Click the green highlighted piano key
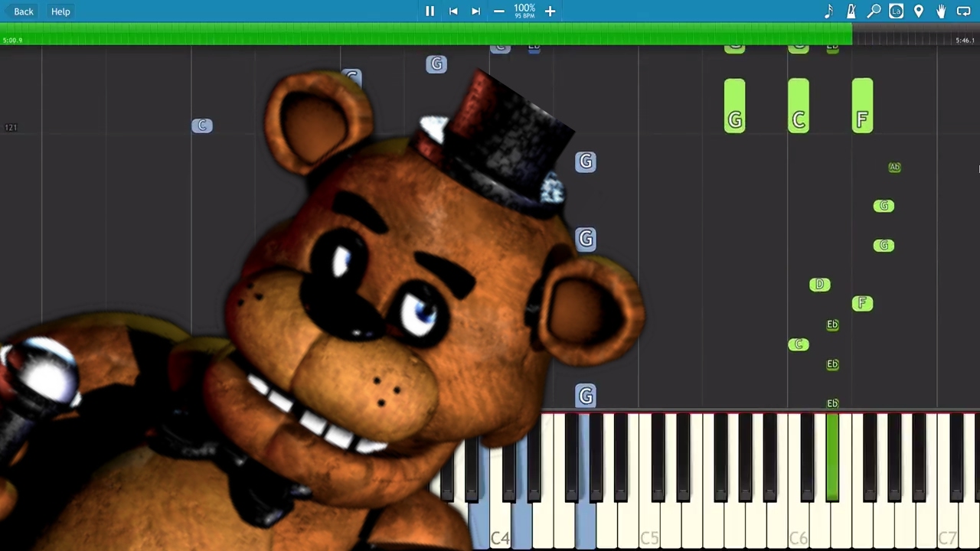Image resolution: width=980 pixels, height=551 pixels. [832, 458]
